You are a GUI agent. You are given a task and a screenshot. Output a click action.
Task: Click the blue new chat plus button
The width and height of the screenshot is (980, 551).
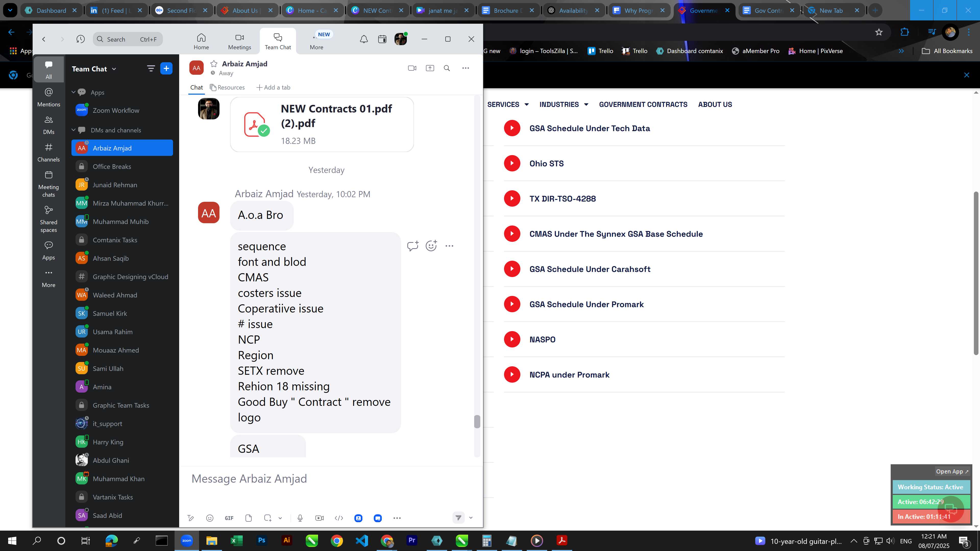coord(166,68)
